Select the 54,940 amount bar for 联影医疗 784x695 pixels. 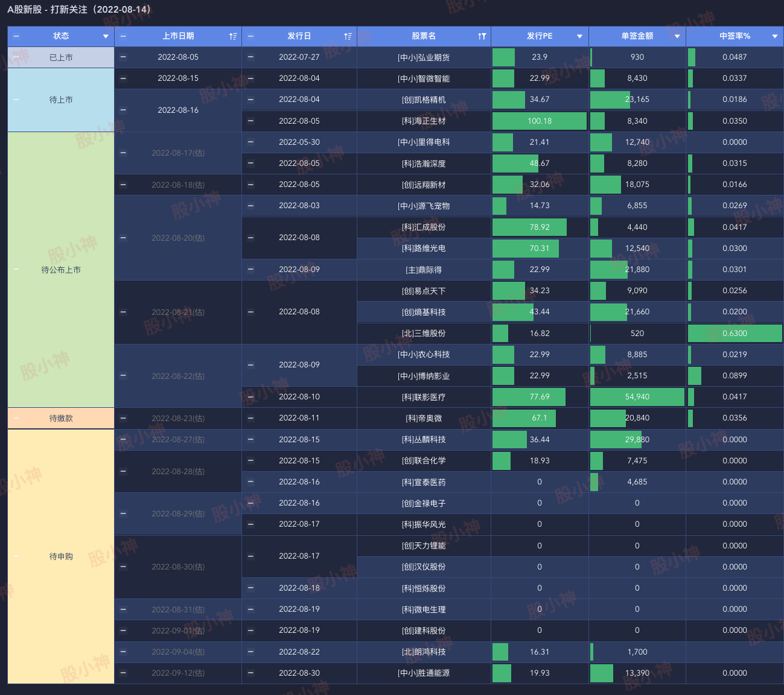pos(637,397)
